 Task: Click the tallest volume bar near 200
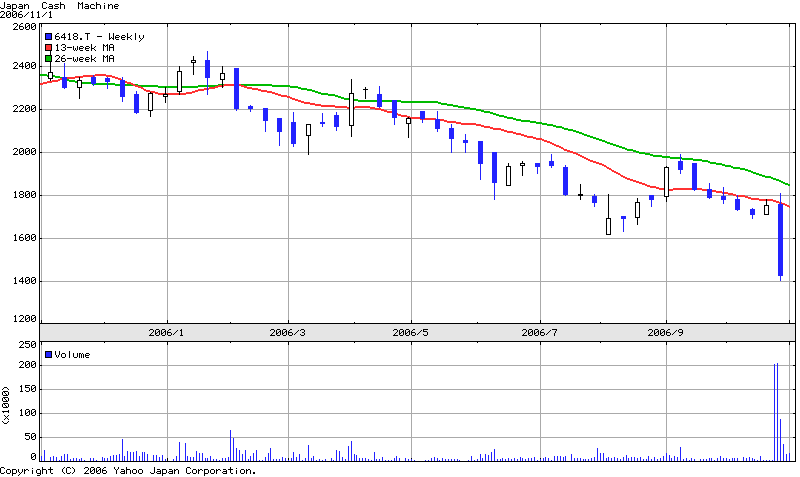click(x=776, y=410)
